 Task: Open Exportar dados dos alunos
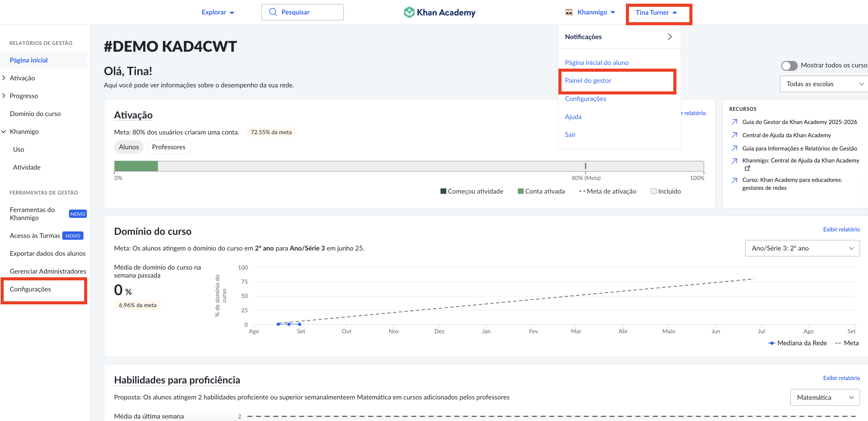tap(47, 253)
